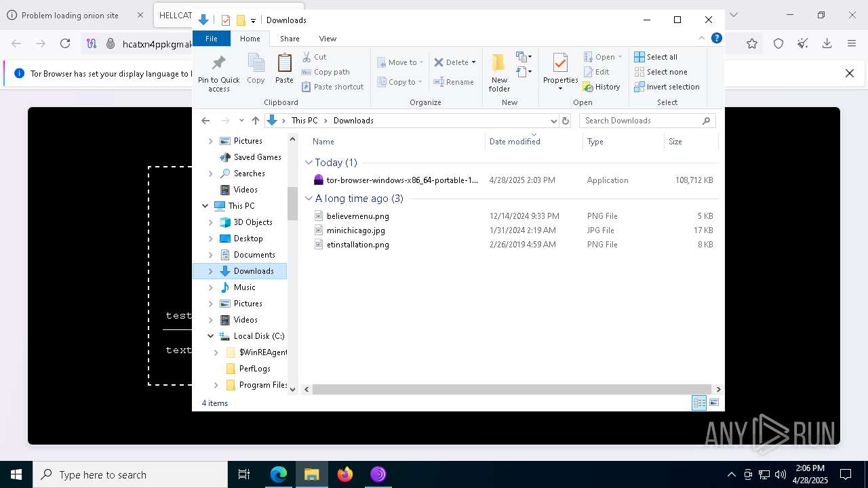The image size is (868, 488).
Task: Switch to large icons view layout
Action: tap(714, 403)
